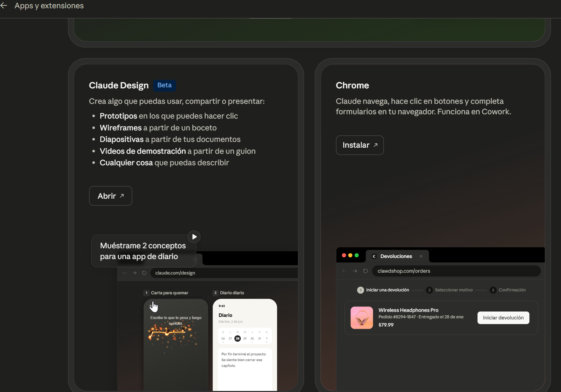This screenshot has width=561, height=392.
Task: Click the Claude Design card title
Action: (x=119, y=86)
